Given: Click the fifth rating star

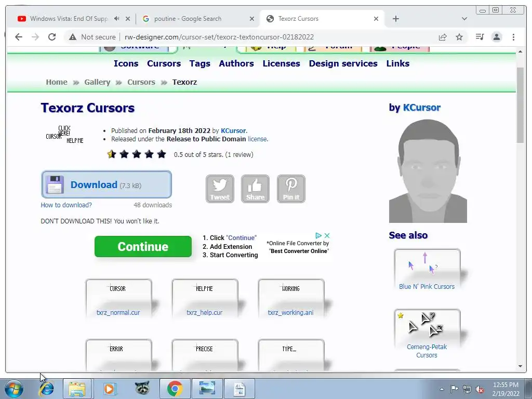Looking at the screenshot, I should (162, 154).
